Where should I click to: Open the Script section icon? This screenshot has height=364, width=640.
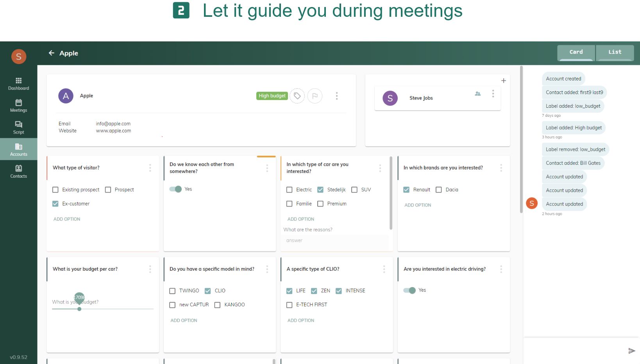pos(18,125)
